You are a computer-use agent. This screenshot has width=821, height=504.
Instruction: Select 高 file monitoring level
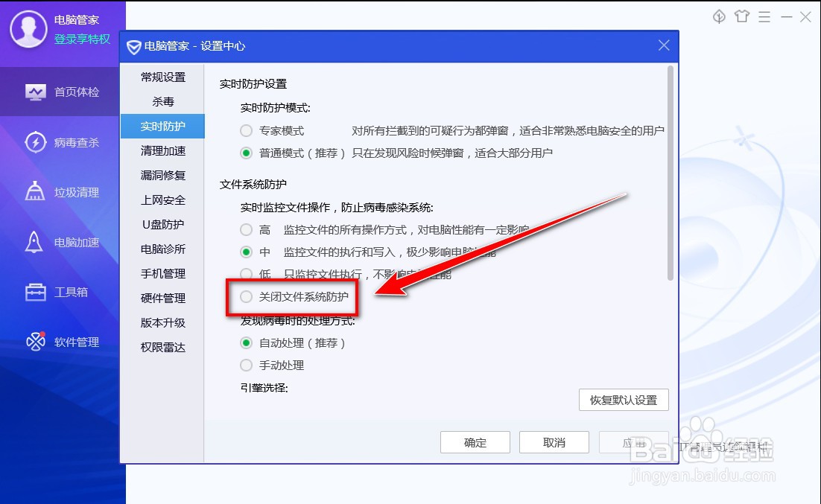246,229
